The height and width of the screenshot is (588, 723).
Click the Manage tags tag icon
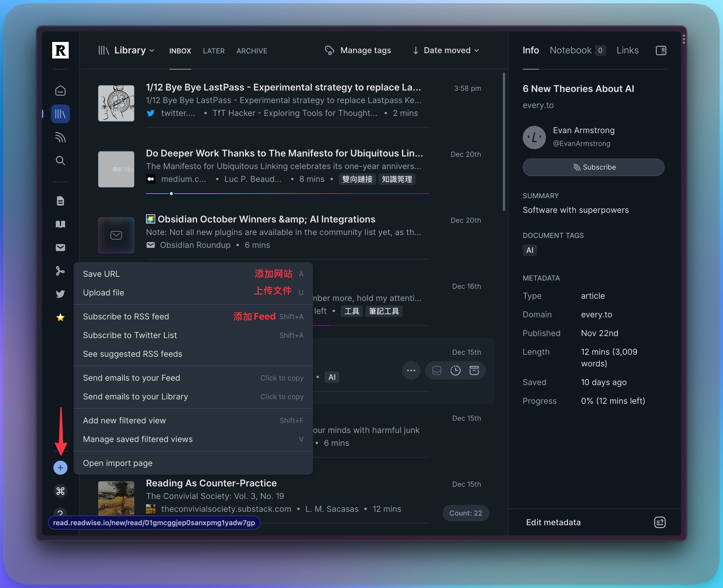tap(329, 51)
